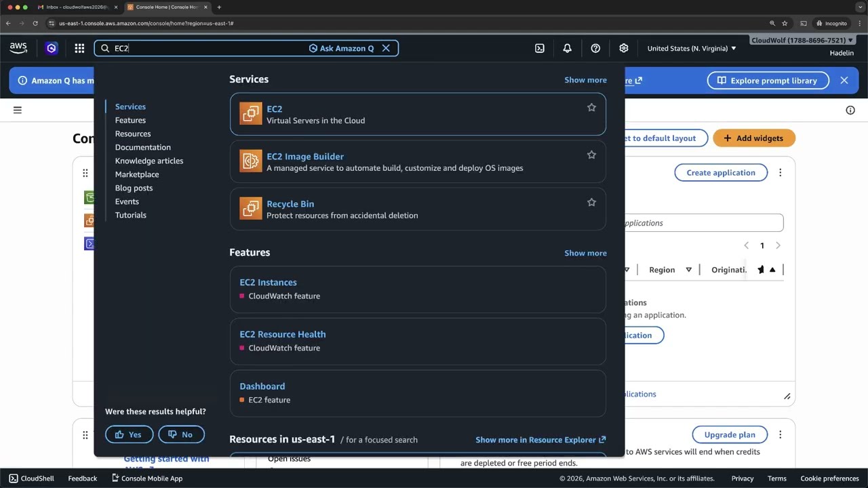The image size is (868, 488).
Task: Click Ask Amazon Q in search bar
Action: [x=341, y=48]
